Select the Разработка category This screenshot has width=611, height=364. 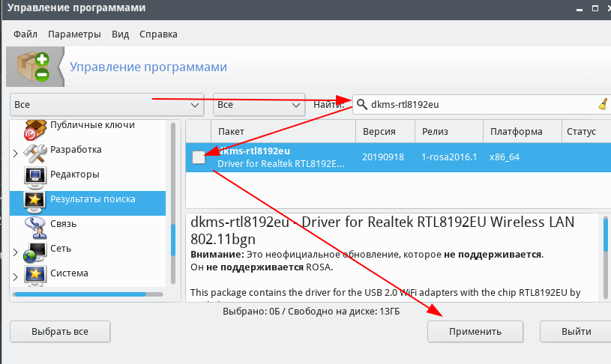(x=76, y=150)
